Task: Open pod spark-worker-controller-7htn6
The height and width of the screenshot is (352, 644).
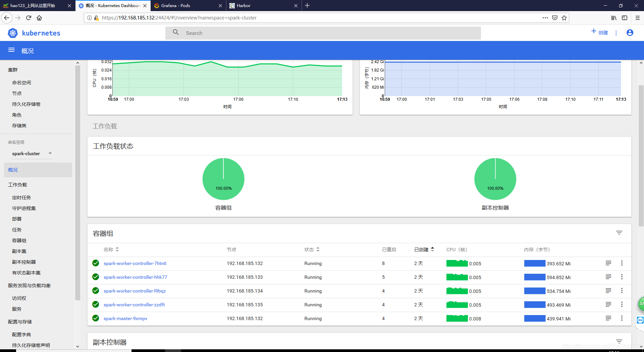Action: [x=135, y=263]
